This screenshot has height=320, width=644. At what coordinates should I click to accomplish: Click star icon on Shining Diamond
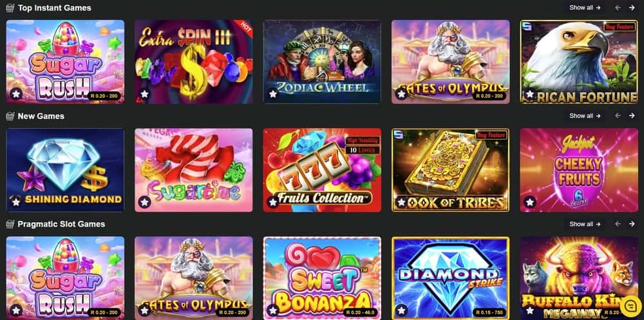coord(16,202)
